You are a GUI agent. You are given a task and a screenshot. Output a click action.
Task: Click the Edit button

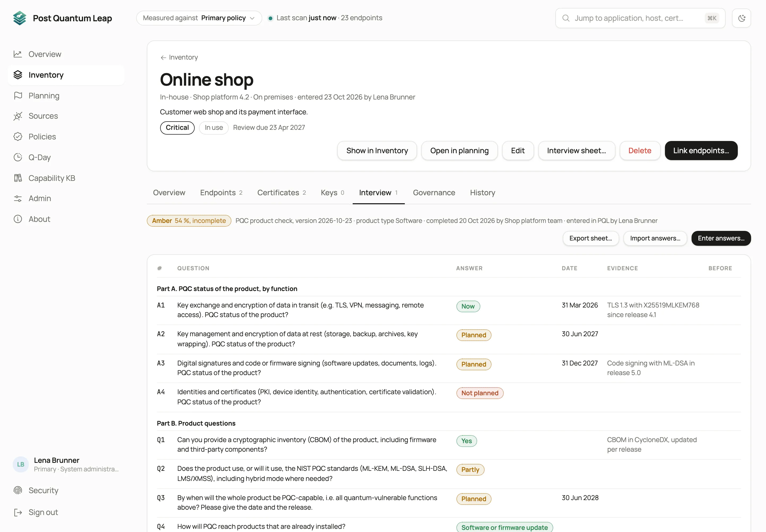(518, 151)
